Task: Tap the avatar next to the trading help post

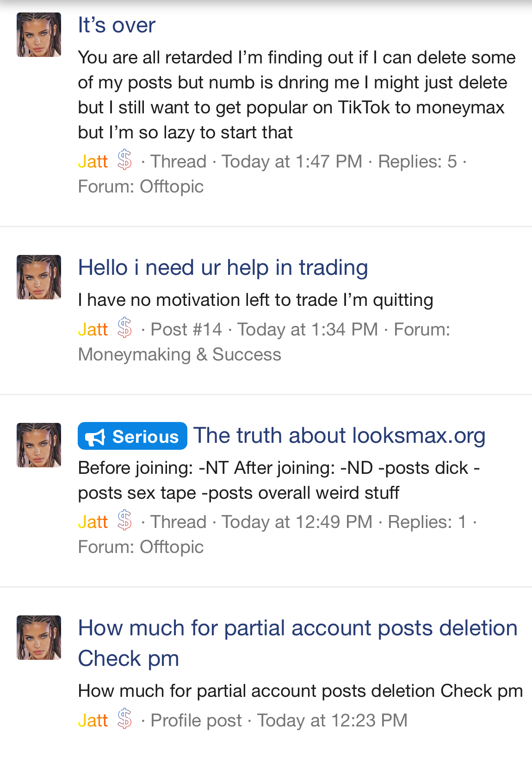Action: tap(39, 277)
